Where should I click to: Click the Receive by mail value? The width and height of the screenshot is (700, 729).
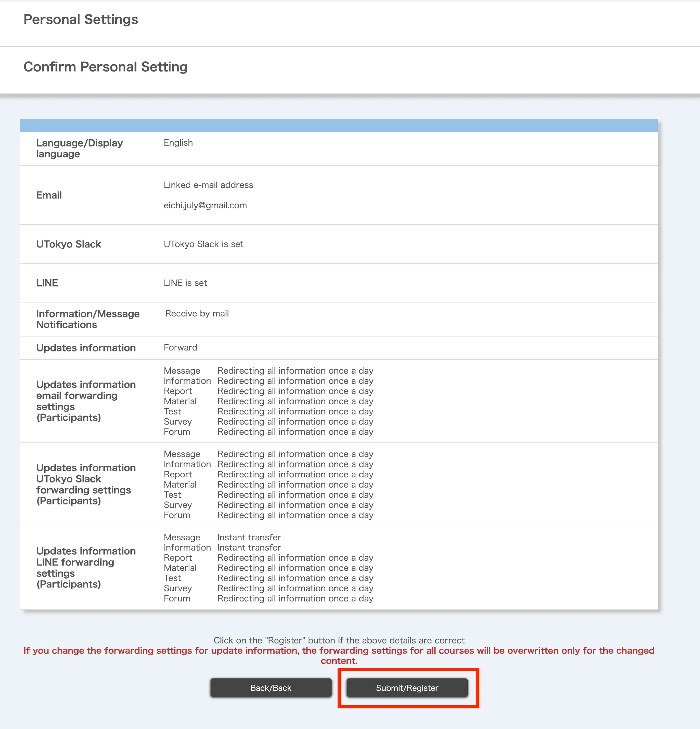point(197,314)
